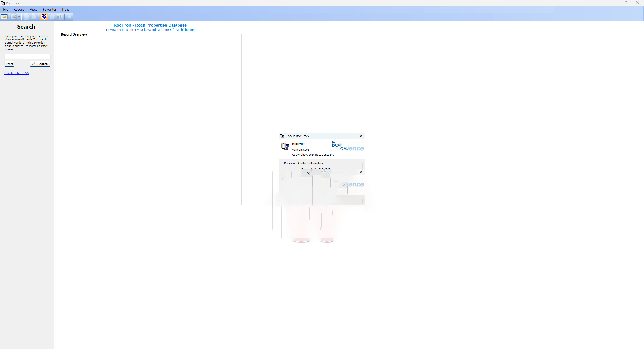
Task: Click the Rocscience logo in About dialog
Action: tap(347, 146)
